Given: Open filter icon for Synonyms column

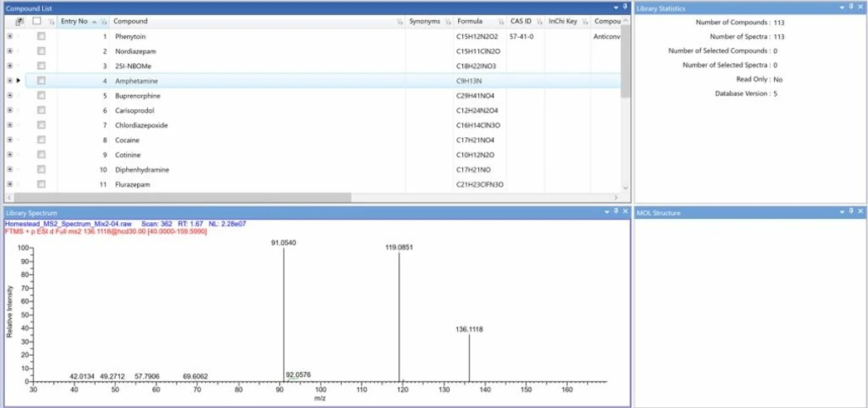Looking at the screenshot, I should tap(448, 22).
